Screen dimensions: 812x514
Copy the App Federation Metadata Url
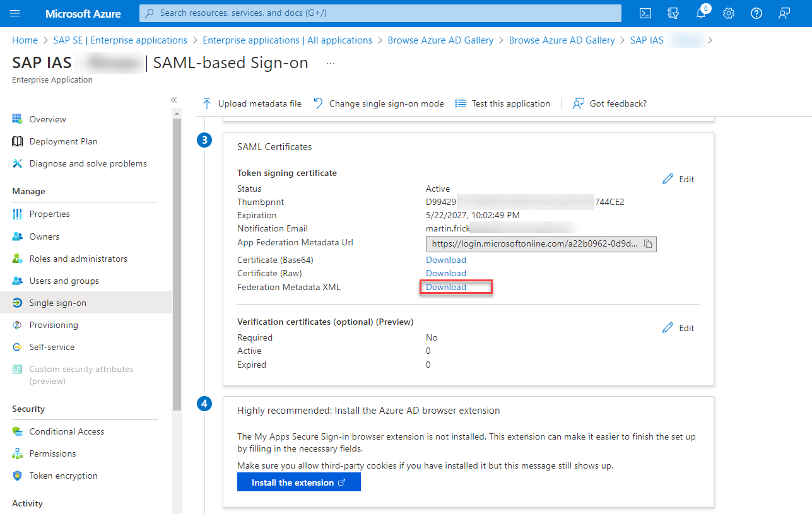(x=648, y=243)
